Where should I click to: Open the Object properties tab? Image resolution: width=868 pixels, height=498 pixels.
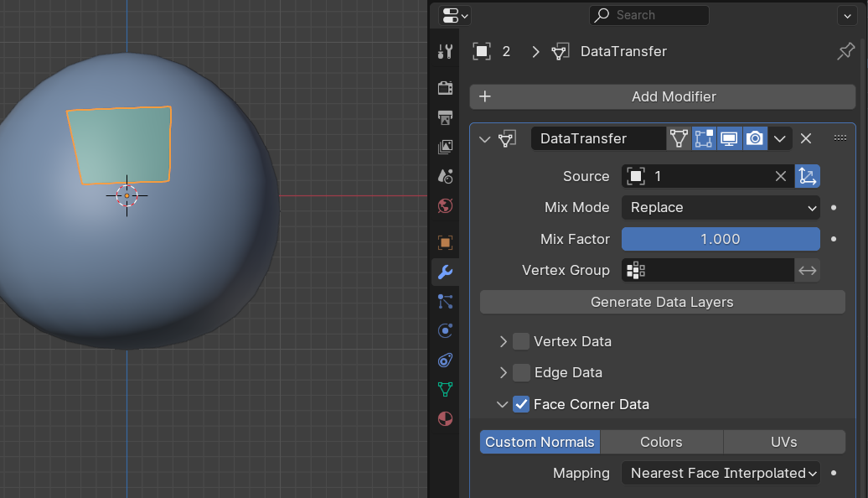[x=445, y=242]
